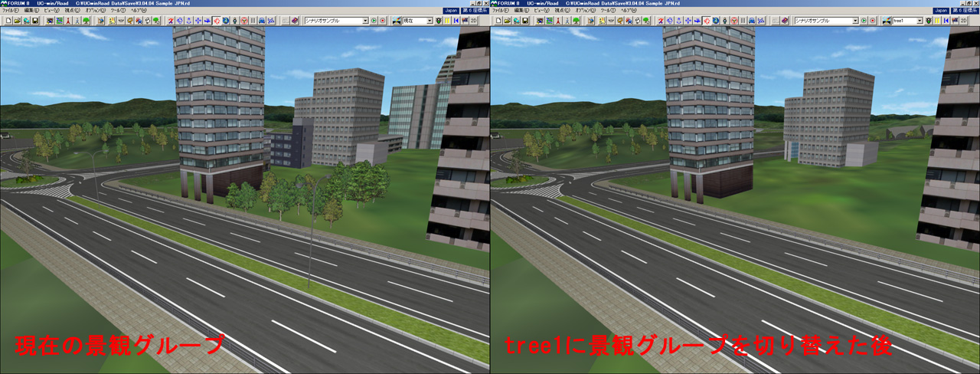Open ビュー menu in 現在 window

coord(51,11)
